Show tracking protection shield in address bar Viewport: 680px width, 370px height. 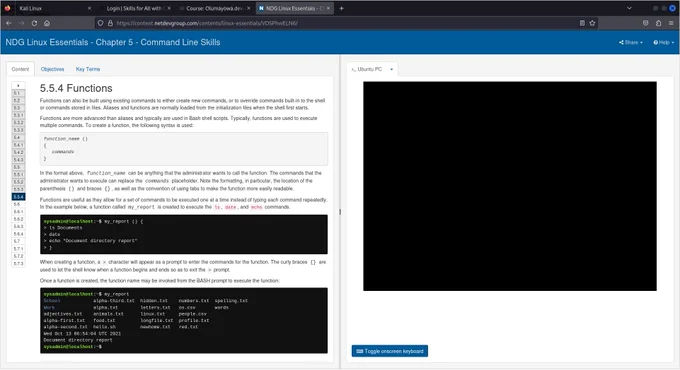click(x=100, y=23)
